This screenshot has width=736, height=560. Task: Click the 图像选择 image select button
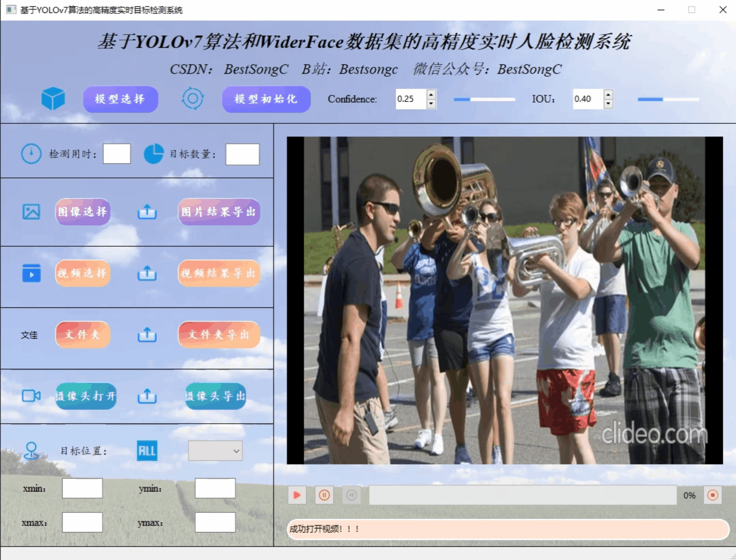(x=83, y=212)
